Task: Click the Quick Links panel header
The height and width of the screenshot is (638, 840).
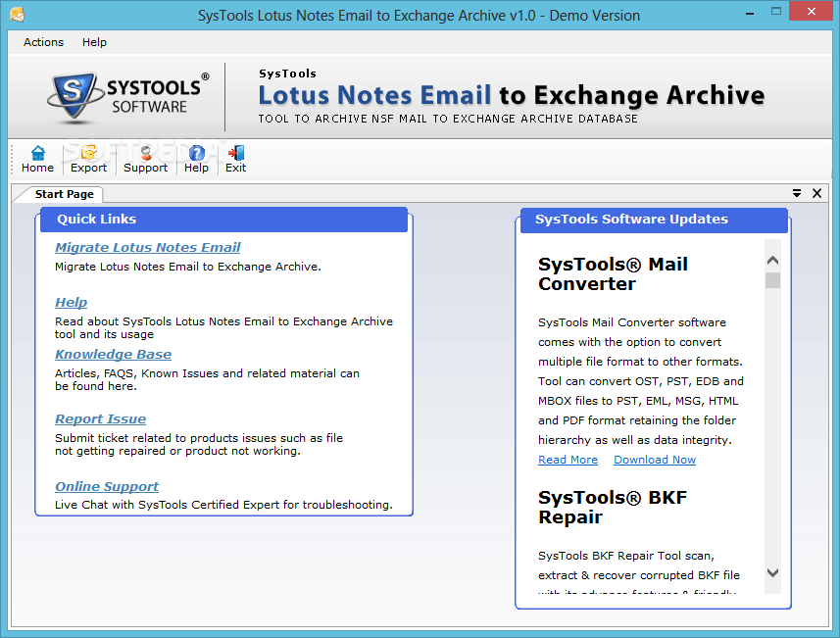Action: [x=223, y=220]
